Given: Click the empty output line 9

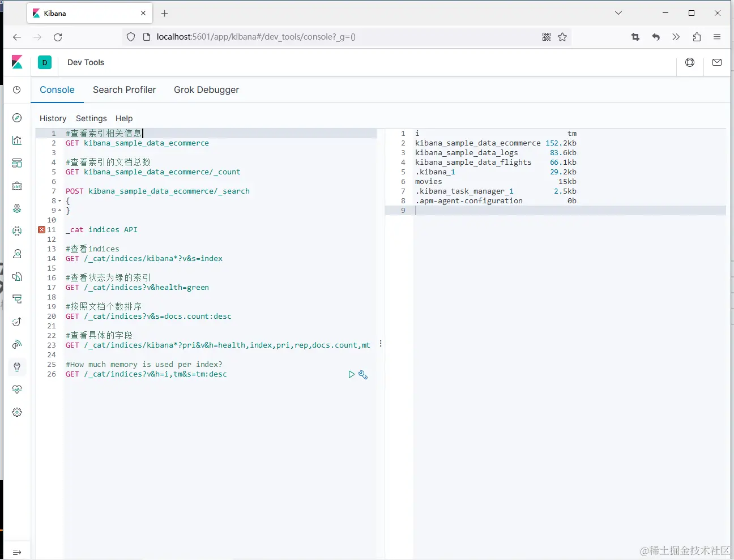Looking at the screenshot, I should [570, 211].
